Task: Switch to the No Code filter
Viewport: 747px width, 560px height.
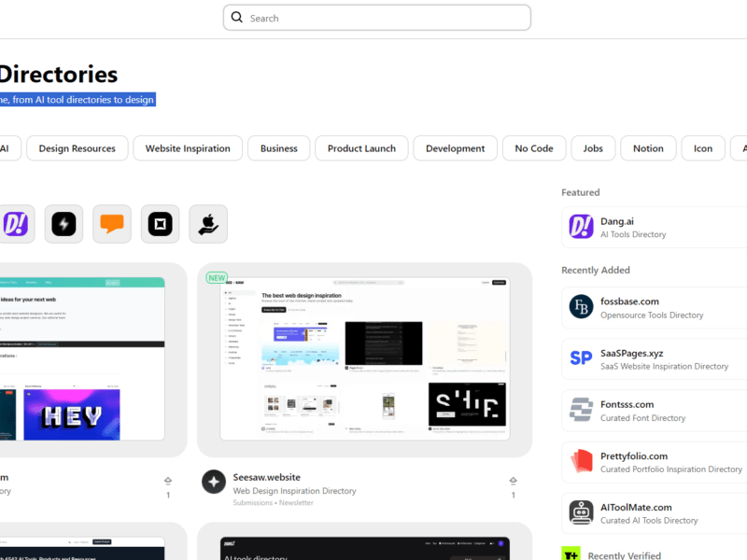Action: pyautogui.click(x=534, y=148)
